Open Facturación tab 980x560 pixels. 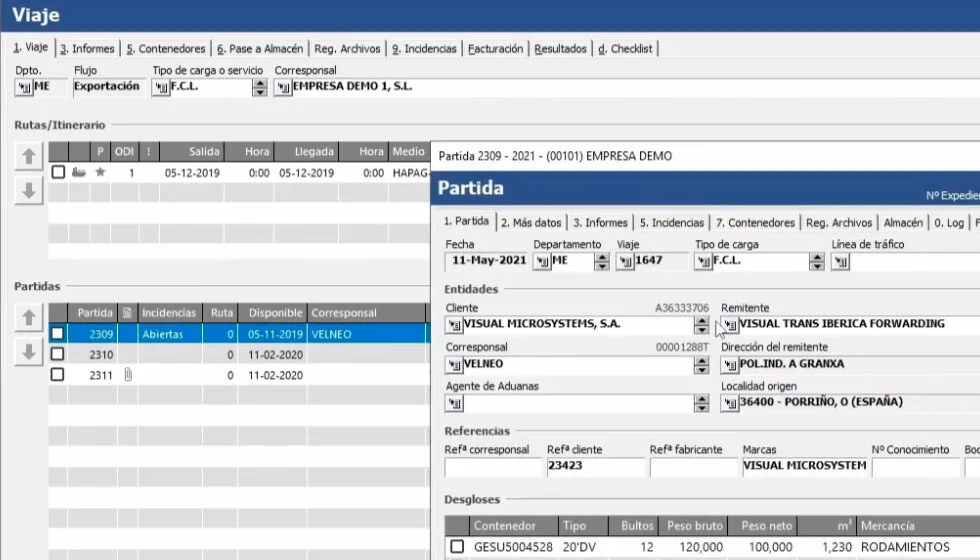click(495, 49)
